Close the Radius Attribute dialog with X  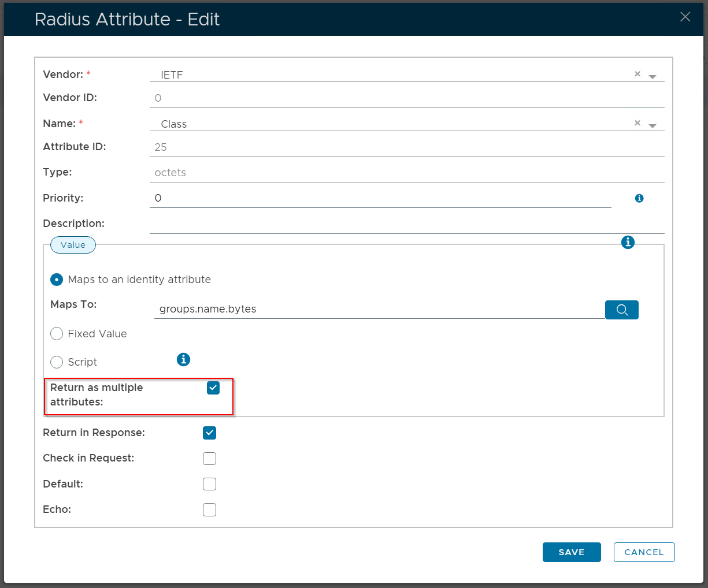pos(685,17)
